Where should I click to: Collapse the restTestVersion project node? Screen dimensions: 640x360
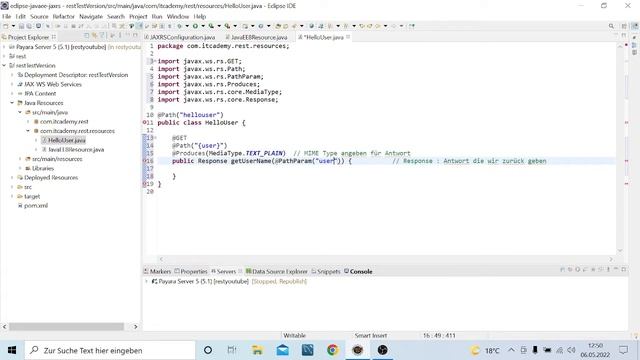4,65
